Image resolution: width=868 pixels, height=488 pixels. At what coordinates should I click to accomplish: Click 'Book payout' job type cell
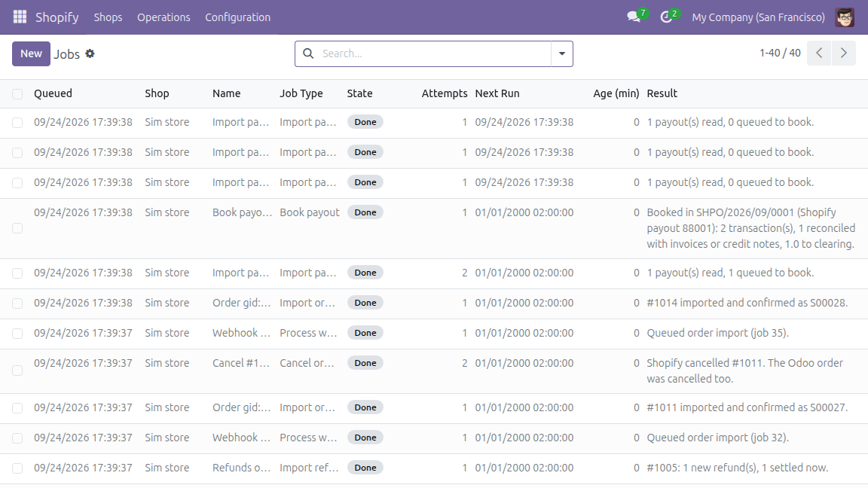[x=310, y=212]
